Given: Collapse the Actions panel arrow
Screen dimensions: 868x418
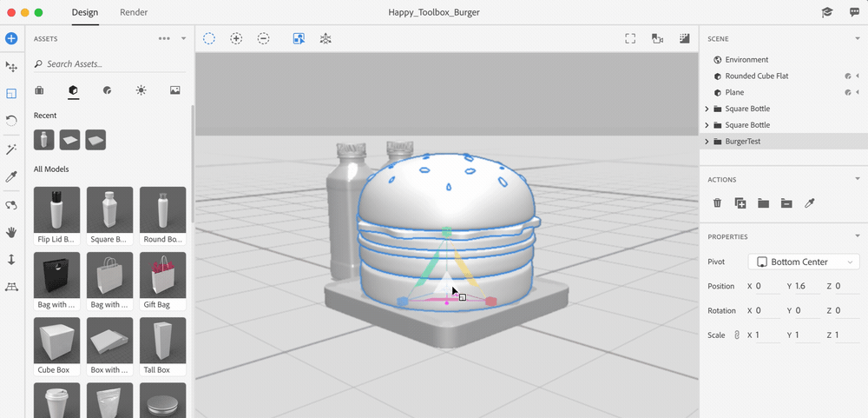Looking at the screenshot, I should [858, 179].
